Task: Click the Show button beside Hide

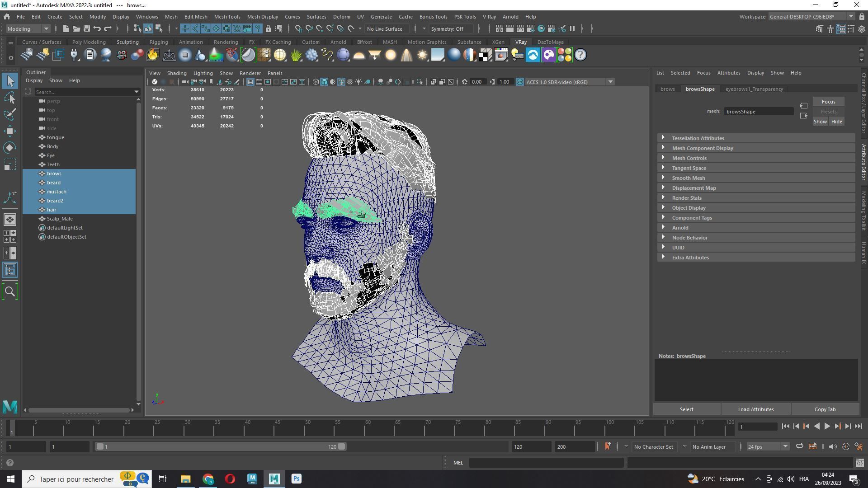Action: coord(820,122)
